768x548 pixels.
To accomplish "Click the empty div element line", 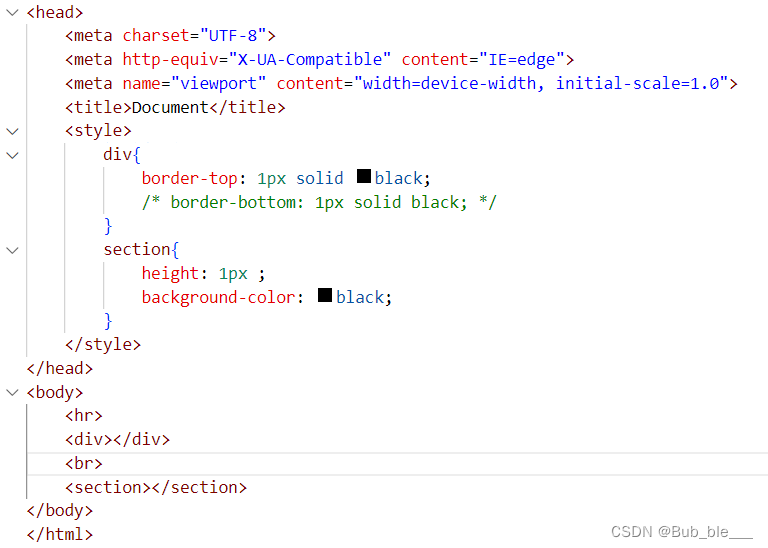I will click(x=118, y=439).
